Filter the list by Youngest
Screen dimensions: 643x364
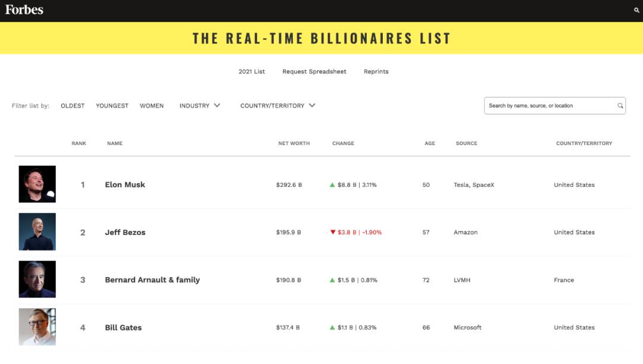pyautogui.click(x=112, y=106)
